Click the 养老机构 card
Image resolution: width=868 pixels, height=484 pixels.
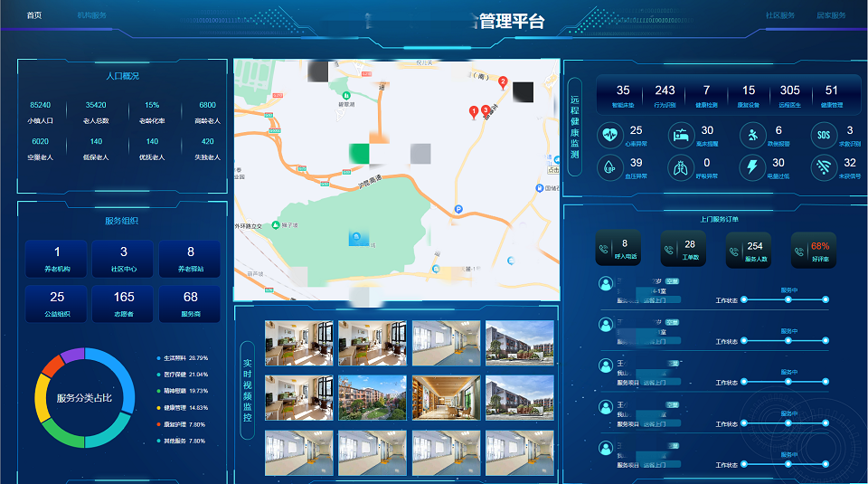point(57,258)
